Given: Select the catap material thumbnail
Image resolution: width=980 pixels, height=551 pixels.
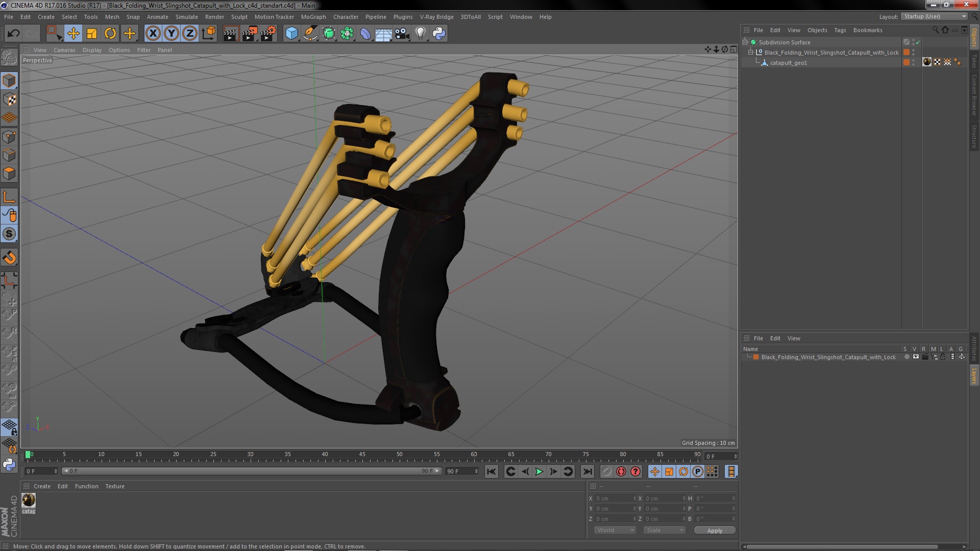Looking at the screenshot, I should [29, 500].
